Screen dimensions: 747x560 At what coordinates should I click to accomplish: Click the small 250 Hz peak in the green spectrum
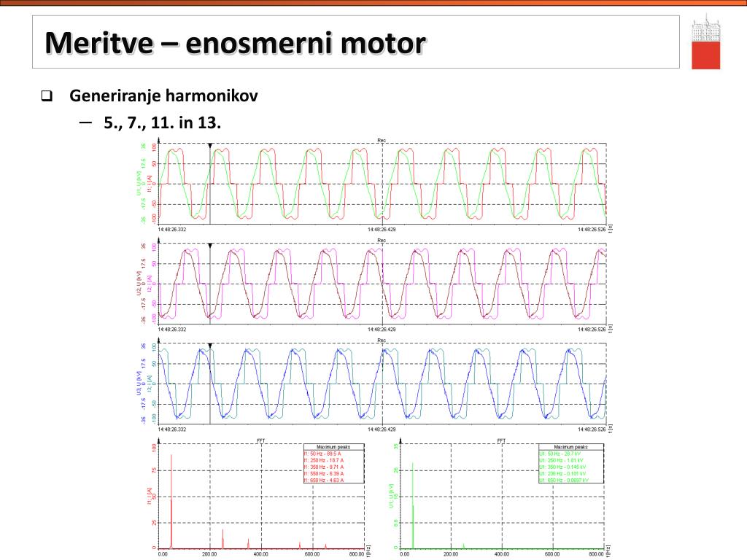463,545
